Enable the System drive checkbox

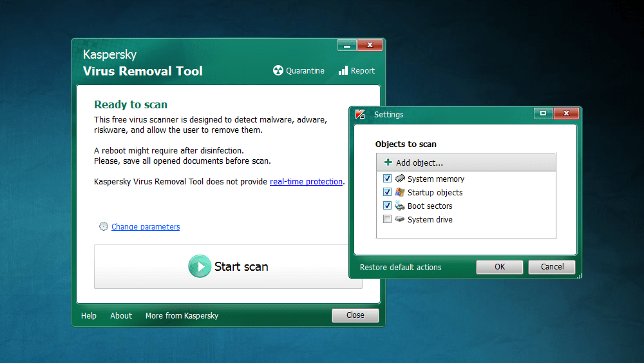[x=387, y=219]
